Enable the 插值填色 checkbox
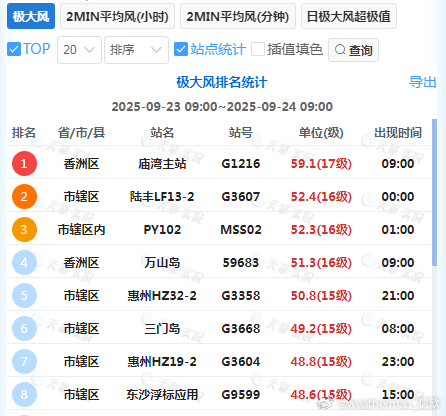The image size is (446, 416). 258,49
